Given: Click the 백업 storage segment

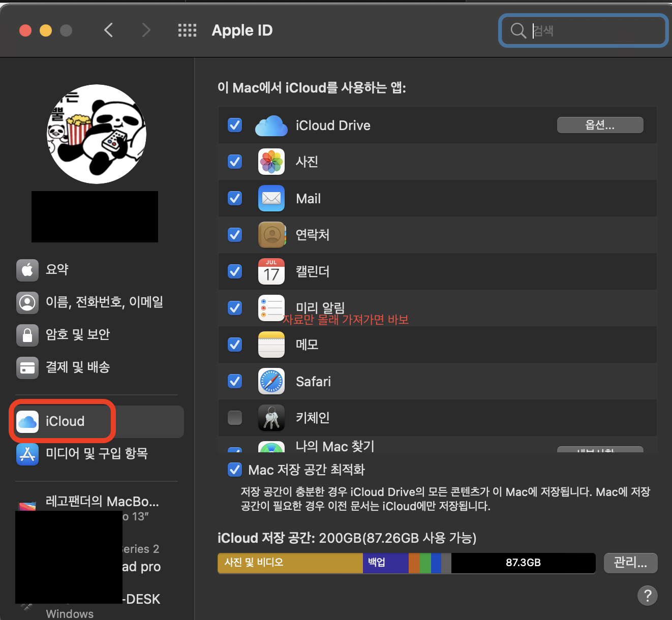Looking at the screenshot, I should click(x=386, y=563).
